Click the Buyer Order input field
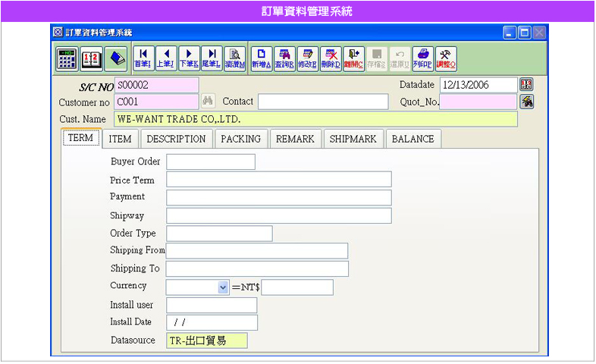This screenshot has width=596, height=364. click(x=211, y=162)
